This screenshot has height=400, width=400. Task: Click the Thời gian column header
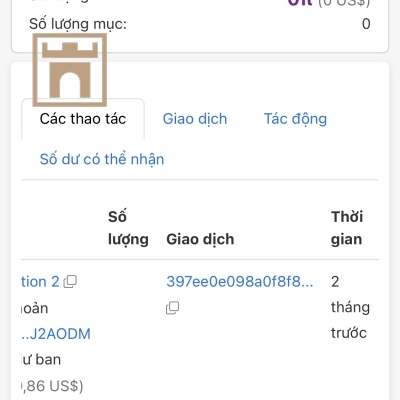[347, 228]
